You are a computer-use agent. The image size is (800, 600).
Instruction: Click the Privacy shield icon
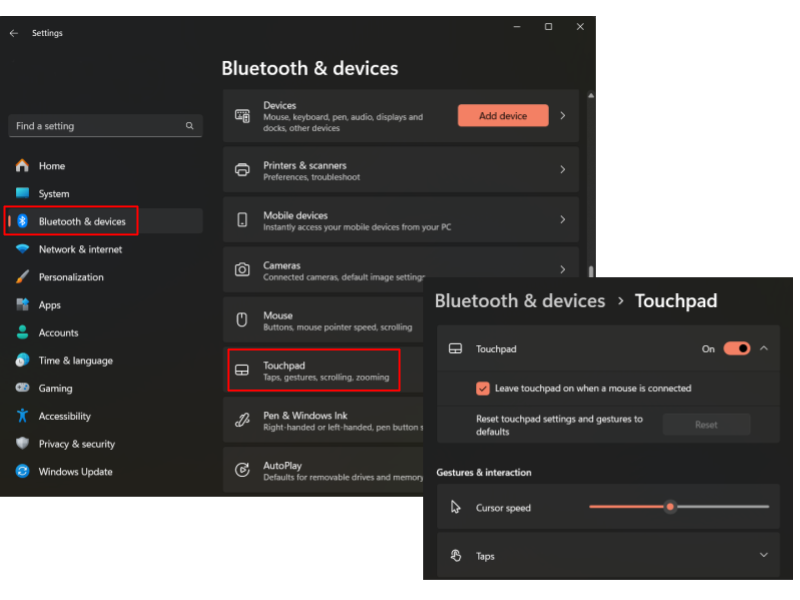(x=22, y=443)
